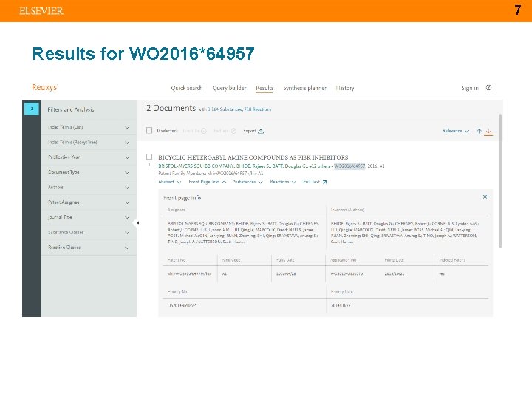Click the Patent No column header
Screen dimensions: 532x399
(x=177, y=260)
